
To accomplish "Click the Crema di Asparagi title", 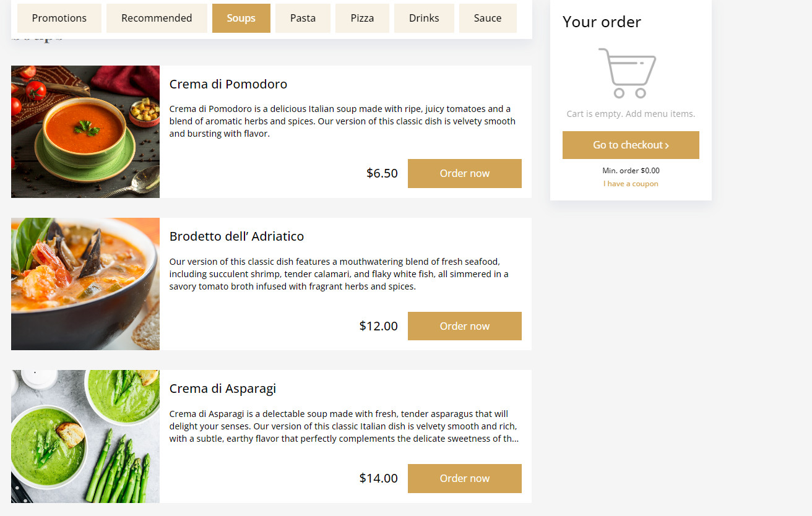I will [223, 389].
